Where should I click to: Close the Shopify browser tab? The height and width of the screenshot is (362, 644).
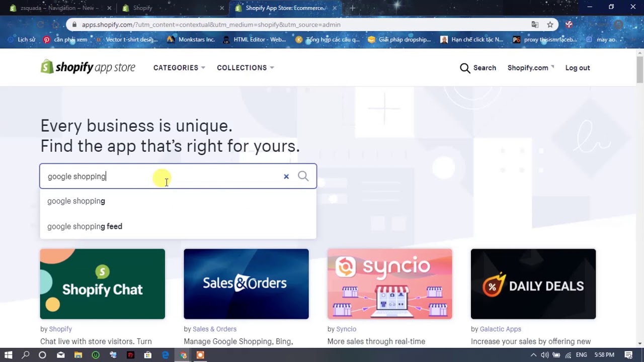pyautogui.click(x=222, y=8)
